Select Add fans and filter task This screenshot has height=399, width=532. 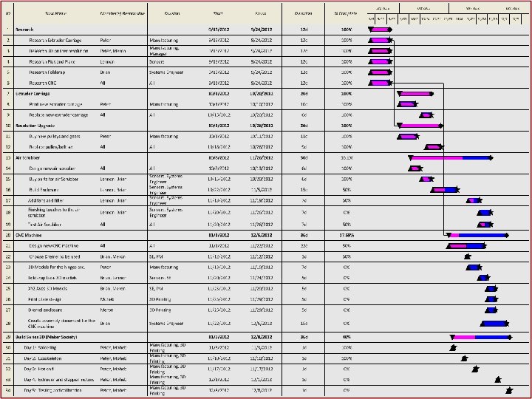click(x=46, y=200)
